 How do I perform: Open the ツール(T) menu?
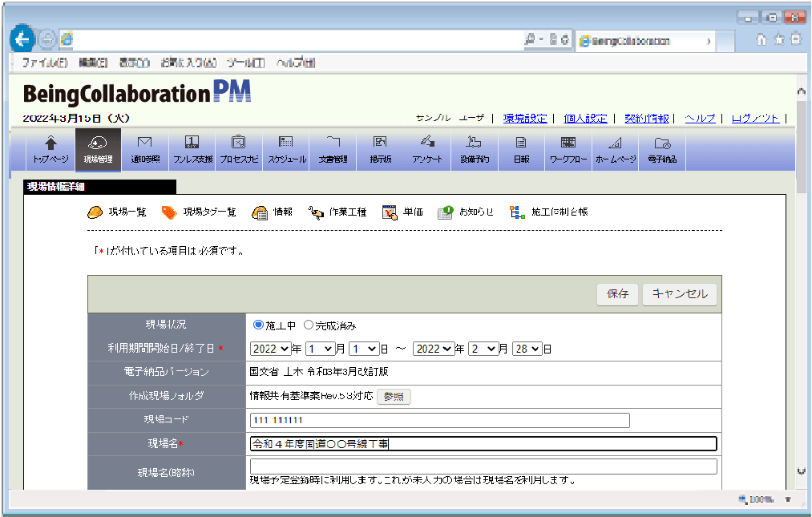(246, 63)
